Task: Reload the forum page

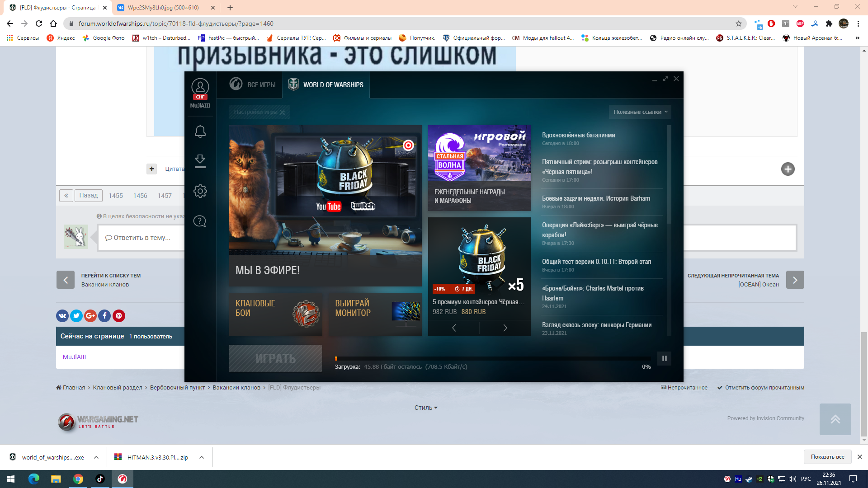Action: pos(39,23)
